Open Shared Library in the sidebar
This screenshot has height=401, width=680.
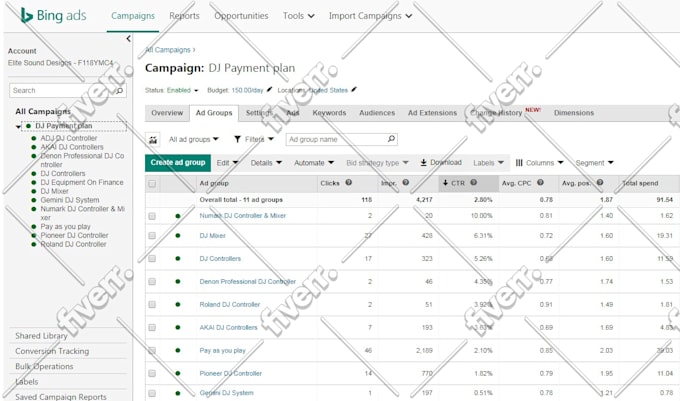pyautogui.click(x=41, y=336)
